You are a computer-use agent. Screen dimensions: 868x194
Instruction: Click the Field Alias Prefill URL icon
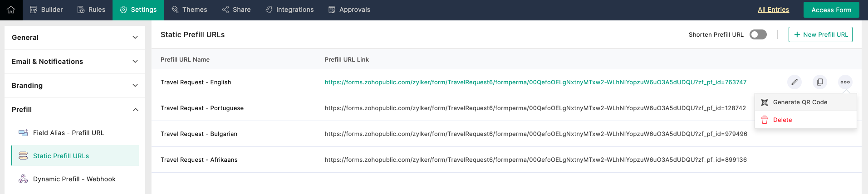[23, 133]
